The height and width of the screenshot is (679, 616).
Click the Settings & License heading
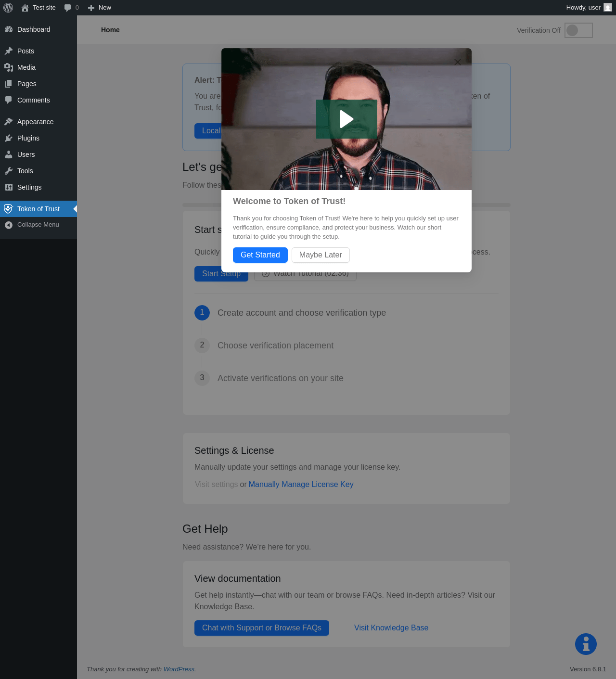click(x=234, y=450)
